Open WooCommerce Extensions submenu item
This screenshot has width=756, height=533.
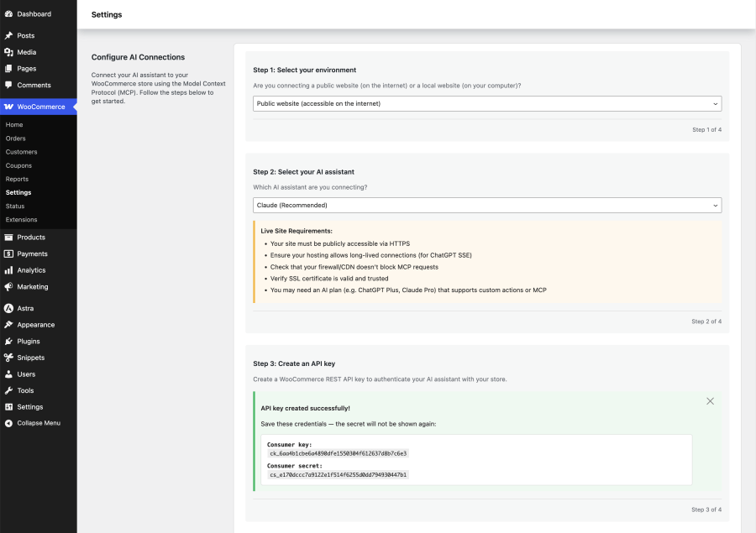[21, 219]
